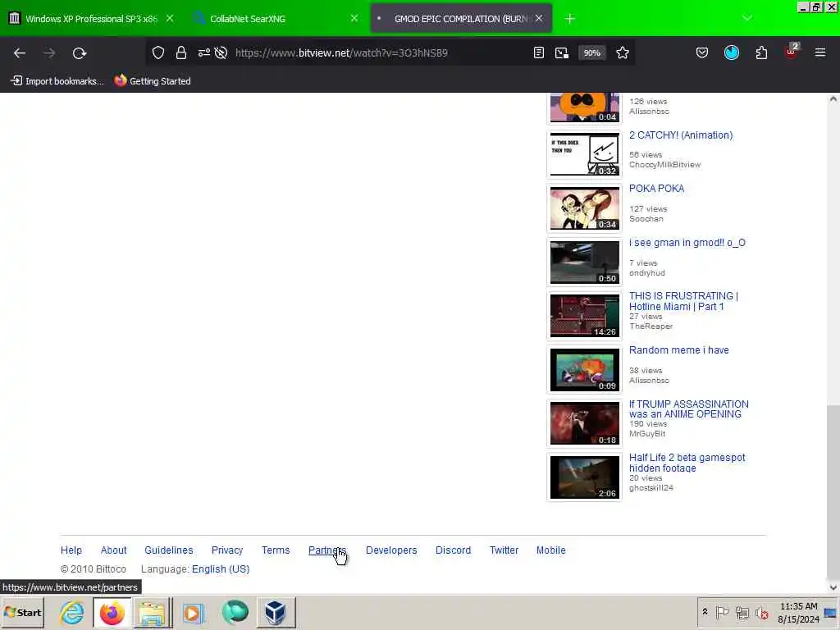Click the 0:18 TRUMP ASSASSINATION anime thumbnail

[x=584, y=424]
